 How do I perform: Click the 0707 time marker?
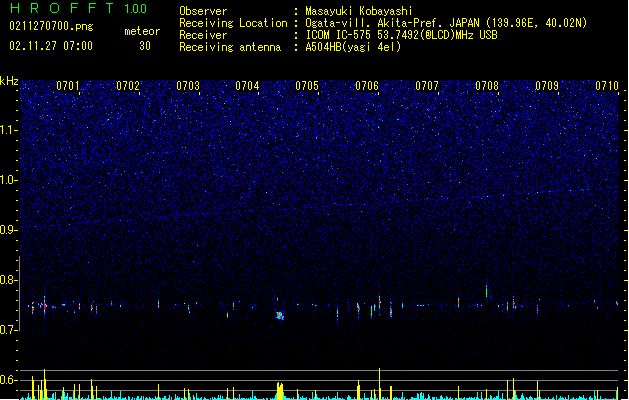tap(427, 86)
